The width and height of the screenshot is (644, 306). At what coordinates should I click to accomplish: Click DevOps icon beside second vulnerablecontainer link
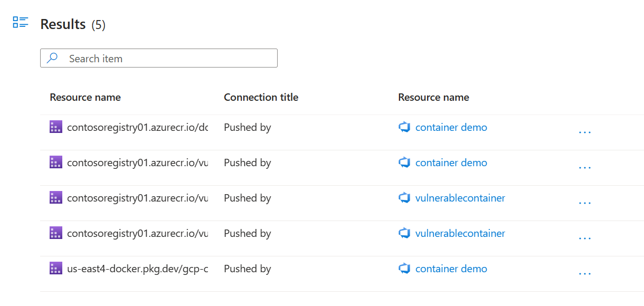[x=404, y=233]
